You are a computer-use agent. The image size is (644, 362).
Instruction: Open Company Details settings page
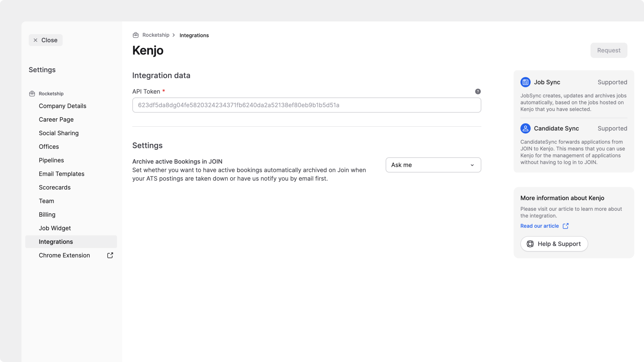point(63,106)
